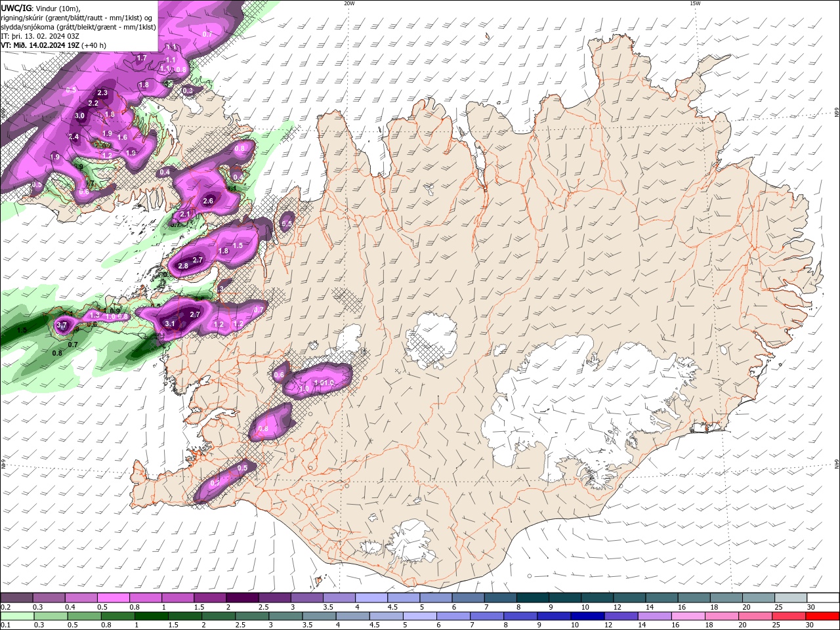Click the 1.7 precipitation value on the map
The width and height of the screenshot is (840, 630).
(142, 58)
